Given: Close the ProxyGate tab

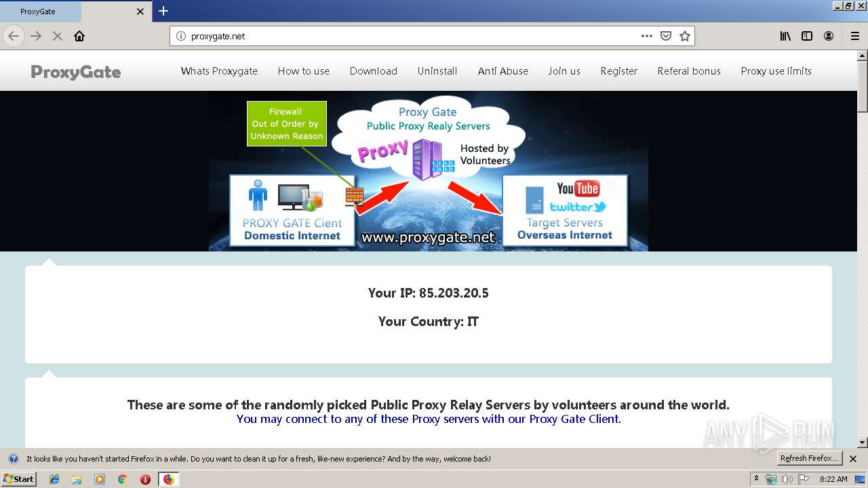Looking at the screenshot, I should coord(140,12).
